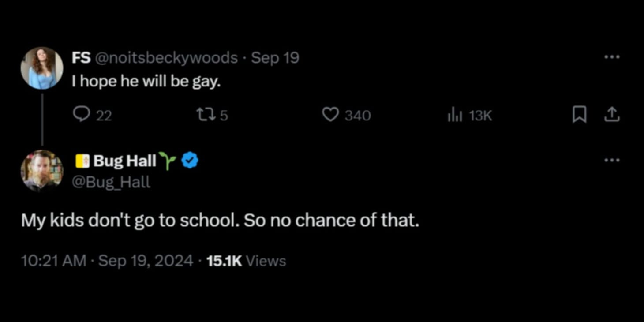Share the FS tweet
The width and height of the screenshot is (644, 322).
tap(612, 115)
